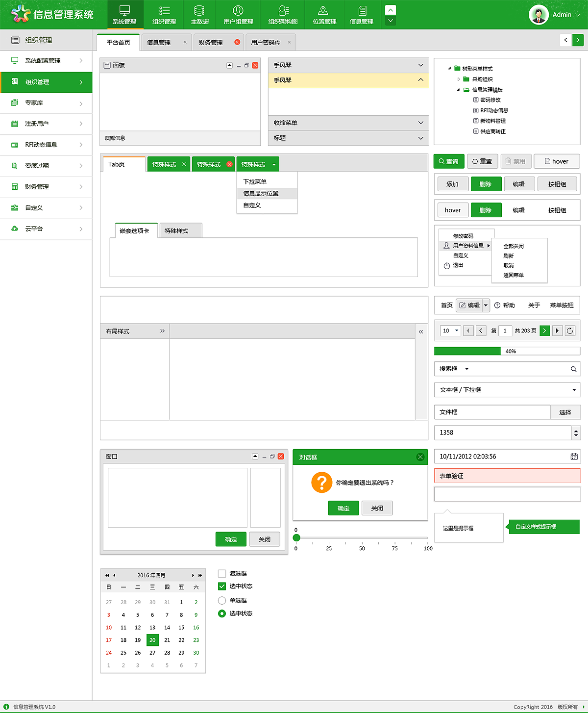Click the calendar icon in the date field
Image resolution: width=588 pixels, height=713 pixels.
574,456
